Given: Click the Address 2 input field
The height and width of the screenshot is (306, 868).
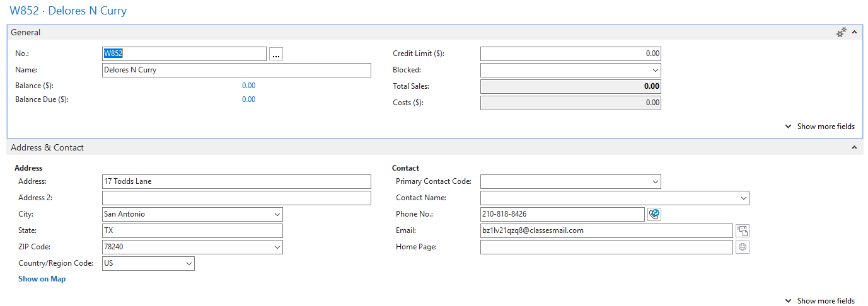Looking at the screenshot, I should 236,198.
